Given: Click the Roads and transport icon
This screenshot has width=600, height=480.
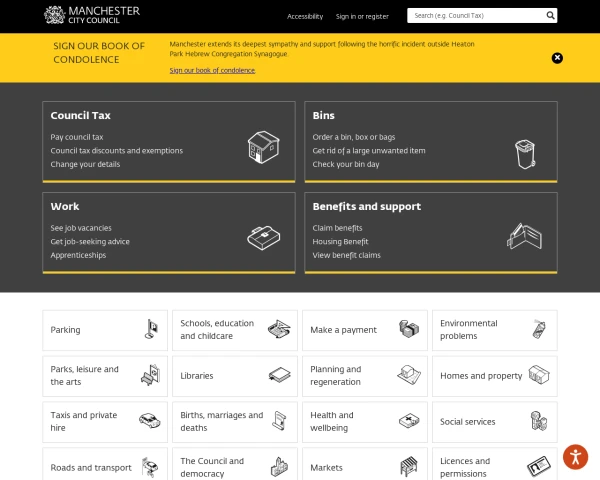Looking at the screenshot, I should [150, 467].
